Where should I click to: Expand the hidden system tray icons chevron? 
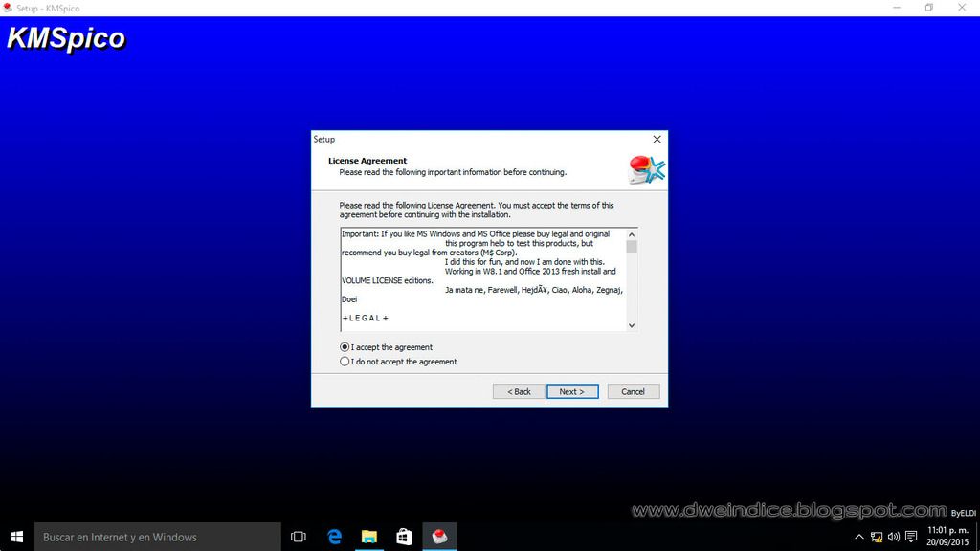click(x=859, y=537)
